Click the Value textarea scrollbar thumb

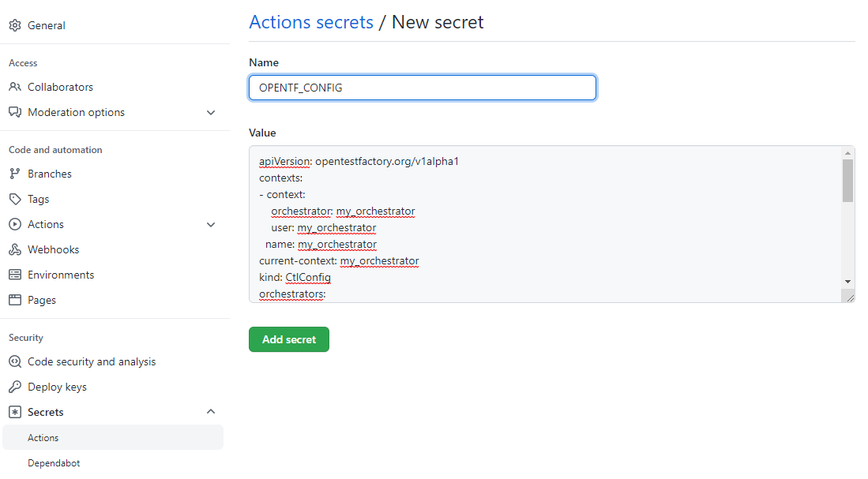click(x=847, y=181)
